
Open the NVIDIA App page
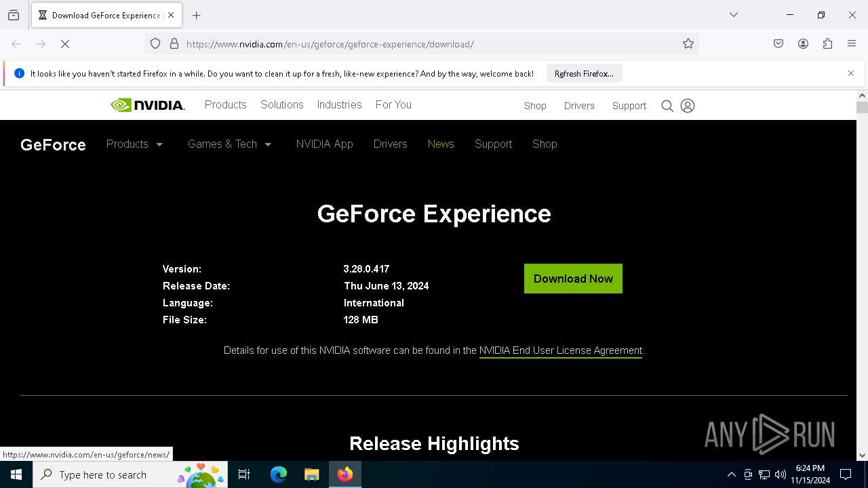[324, 144]
